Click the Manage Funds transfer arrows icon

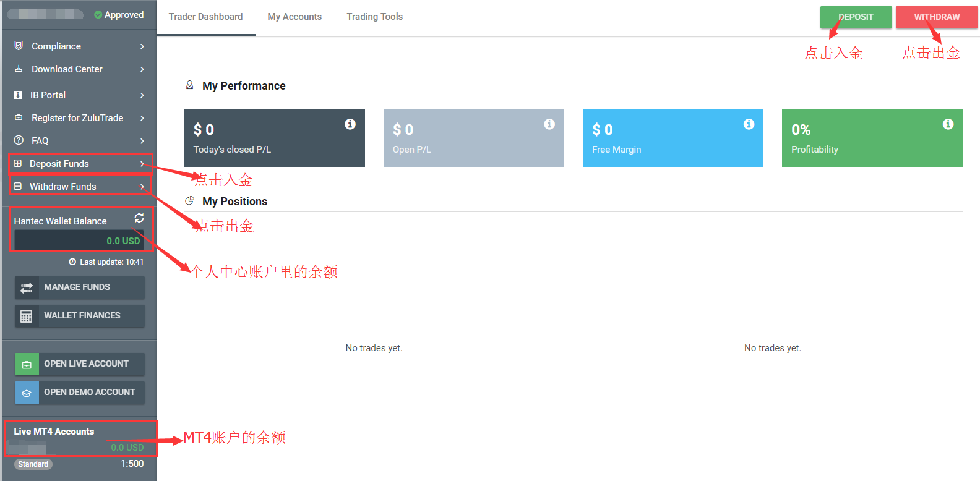point(27,287)
